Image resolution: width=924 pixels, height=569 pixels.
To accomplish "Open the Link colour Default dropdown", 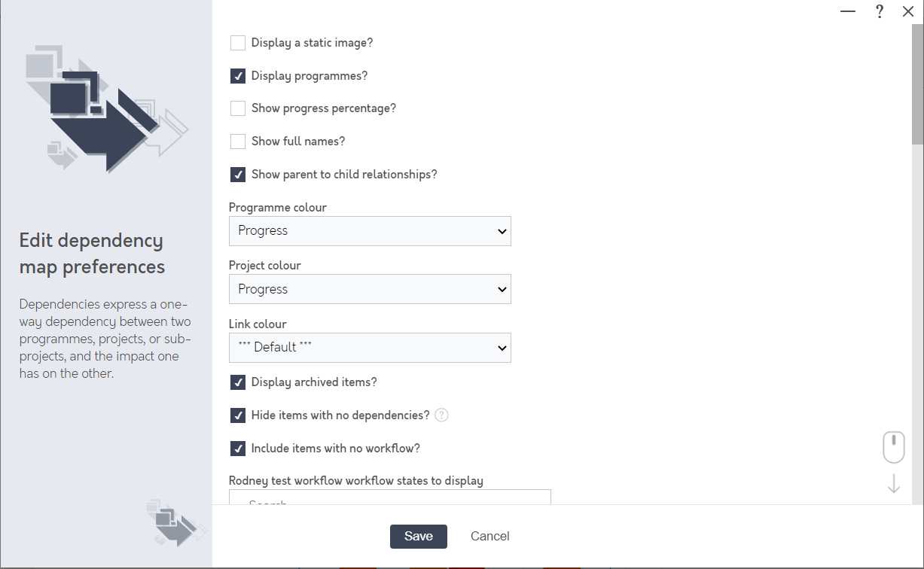I will [370, 348].
